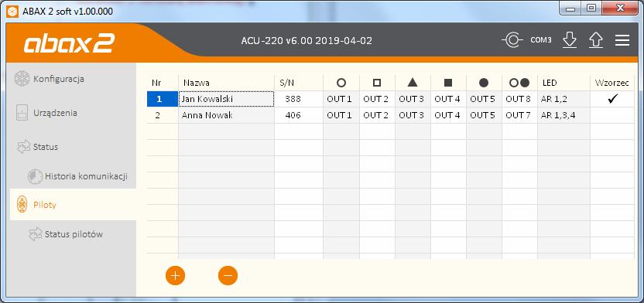Toggle Wzorzec checkmark for Jan Kowalski
The width and height of the screenshot is (644, 303).
tap(612, 99)
